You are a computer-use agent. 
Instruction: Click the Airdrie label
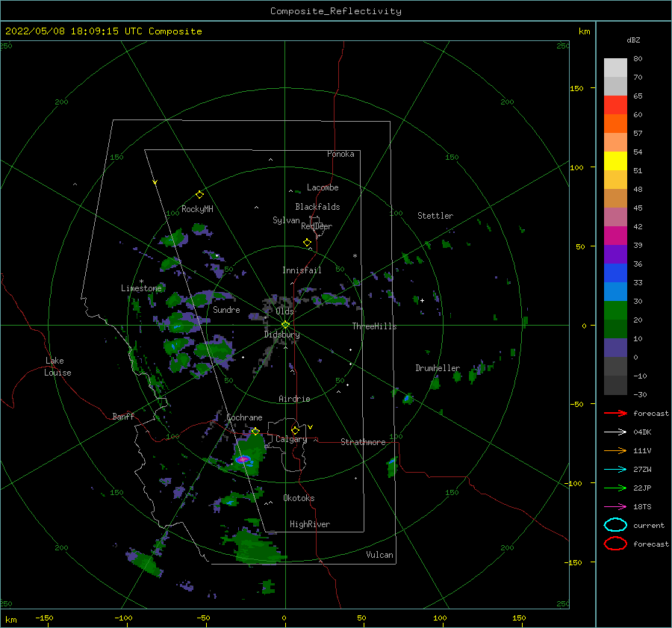click(x=294, y=399)
